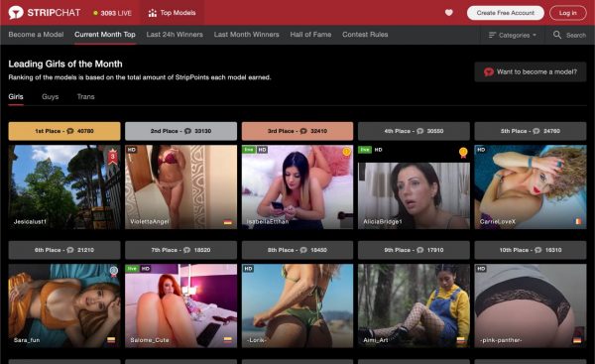
Task: Open the Hall of Fame tab
Action: 310,35
